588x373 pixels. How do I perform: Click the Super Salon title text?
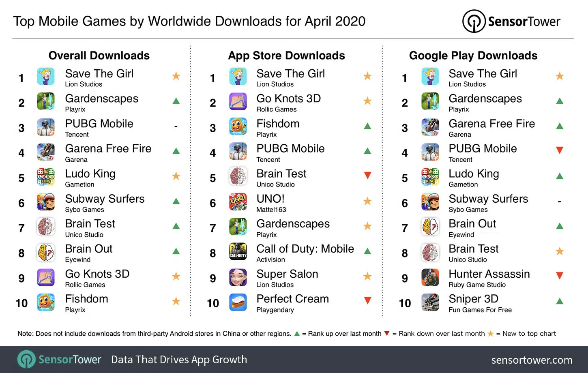coord(287,274)
